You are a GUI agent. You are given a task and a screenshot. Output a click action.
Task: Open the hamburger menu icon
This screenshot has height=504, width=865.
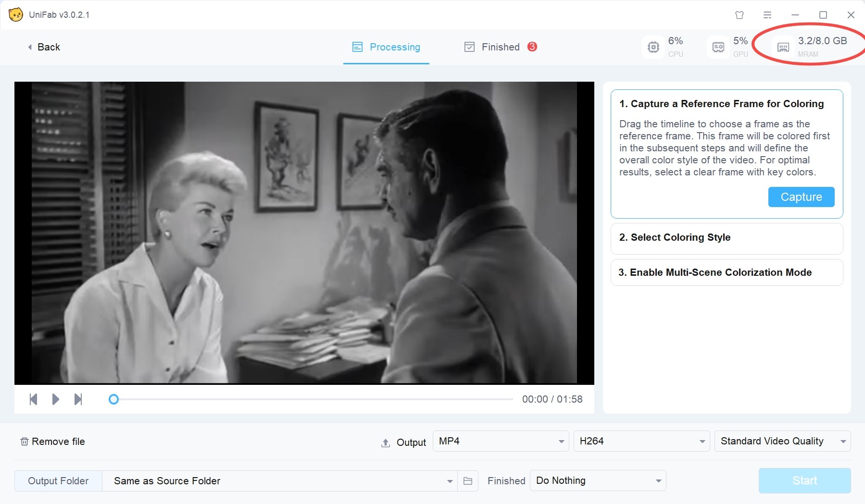(767, 15)
